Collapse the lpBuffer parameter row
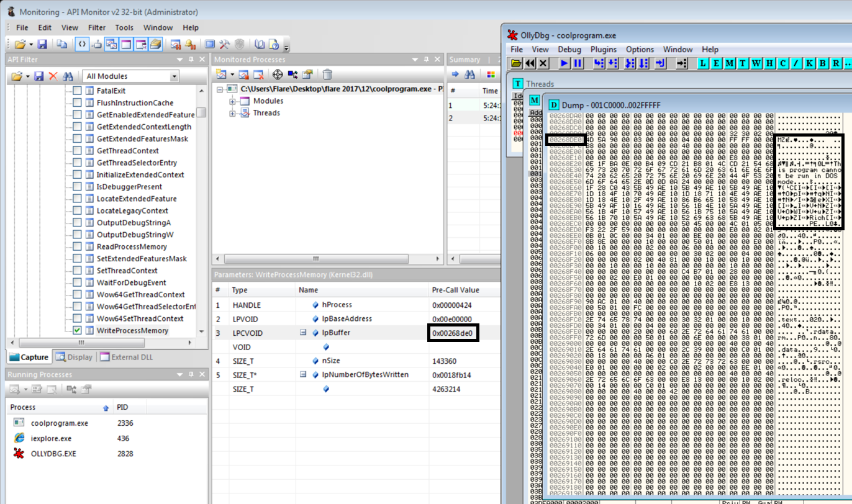 303,333
